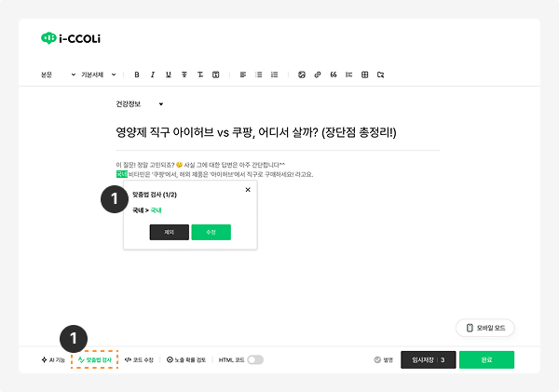Insert a table using the grid icon
The image size is (559, 392).
coord(364,74)
